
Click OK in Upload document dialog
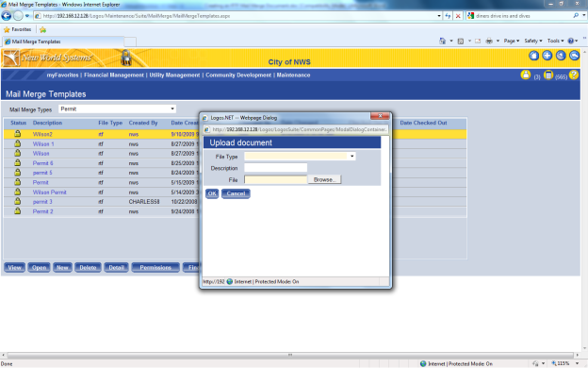coord(212,193)
